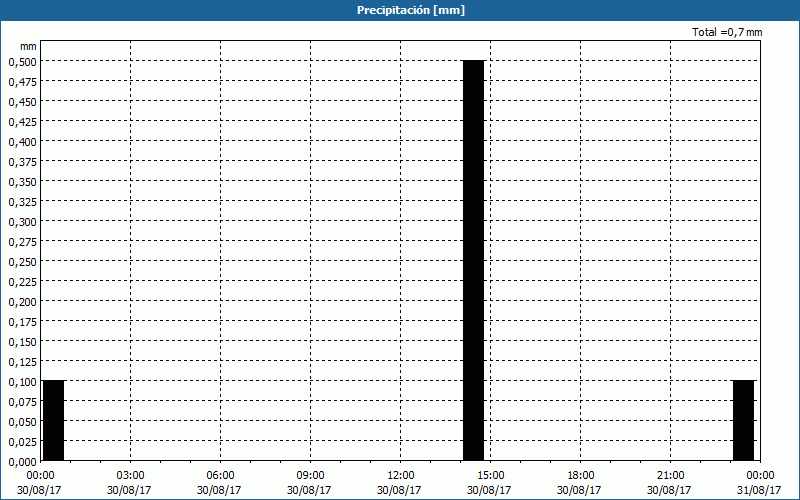Screen dimensions: 800x500
Task: Click the 15:00 time axis label
Action: point(490,476)
